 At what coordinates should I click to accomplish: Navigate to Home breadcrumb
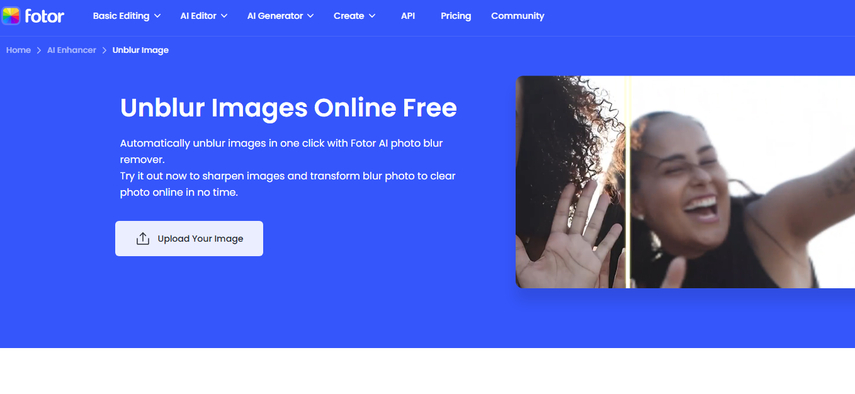(x=19, y=50)
